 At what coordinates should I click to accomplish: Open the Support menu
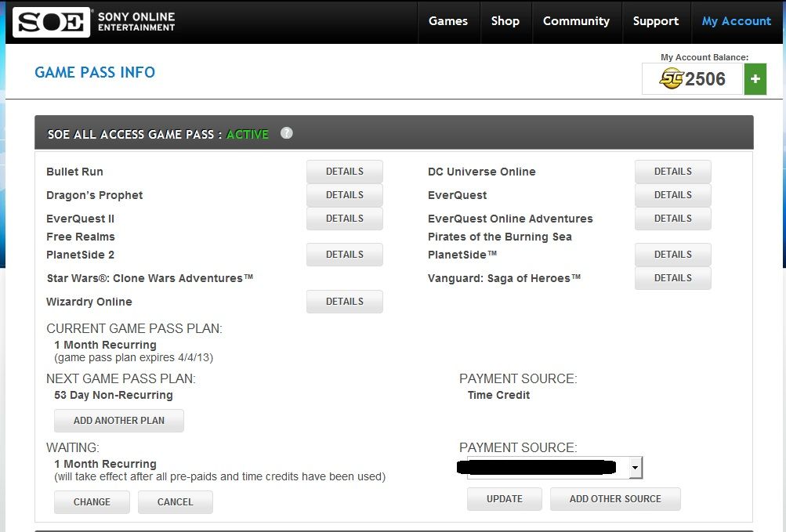[x=656, y=21]
